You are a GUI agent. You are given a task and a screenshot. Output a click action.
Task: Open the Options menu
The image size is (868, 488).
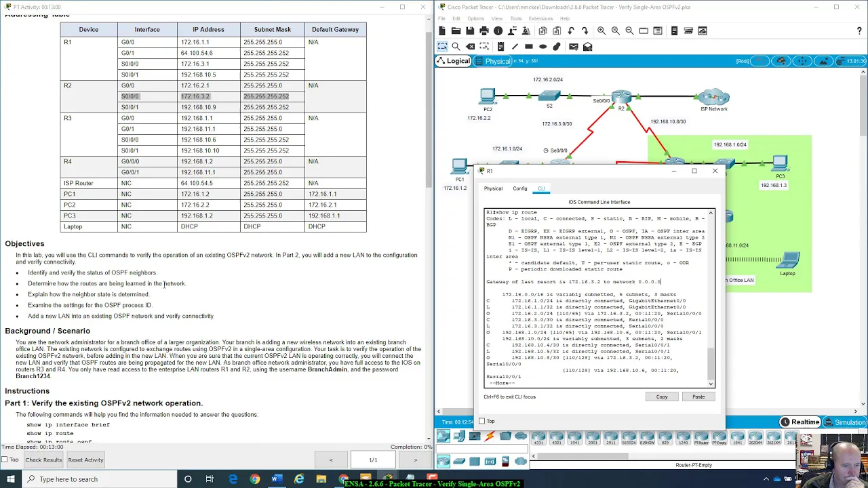475,18
